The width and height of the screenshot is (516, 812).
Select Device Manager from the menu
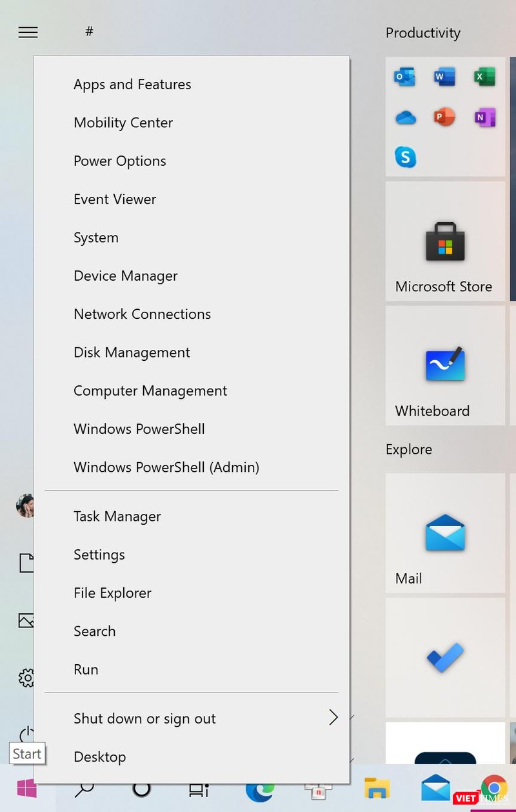click(126, 276)
